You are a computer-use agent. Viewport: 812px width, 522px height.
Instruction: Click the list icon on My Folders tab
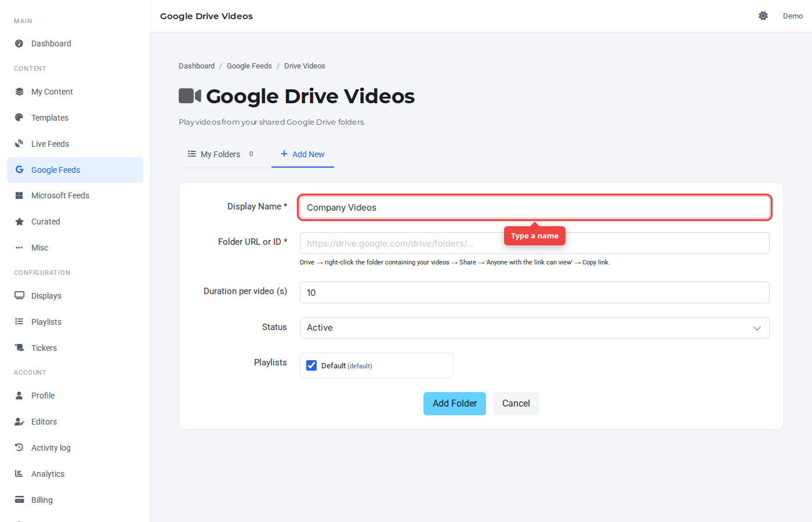click(192, 154)
